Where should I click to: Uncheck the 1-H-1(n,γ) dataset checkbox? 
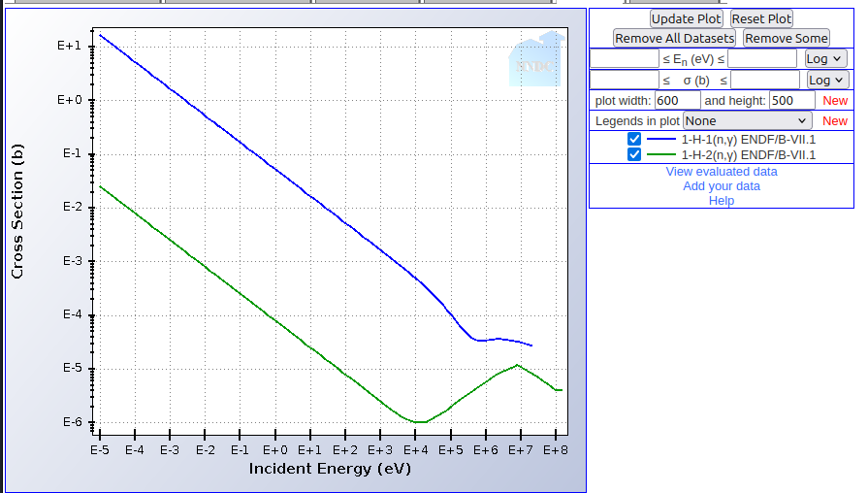click(635, 140)
